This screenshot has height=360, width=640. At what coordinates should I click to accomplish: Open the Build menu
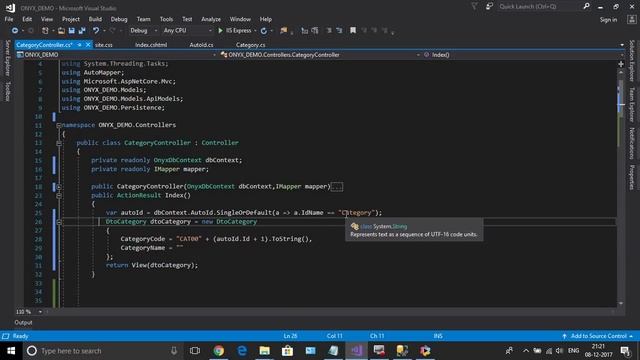(95, 19)
